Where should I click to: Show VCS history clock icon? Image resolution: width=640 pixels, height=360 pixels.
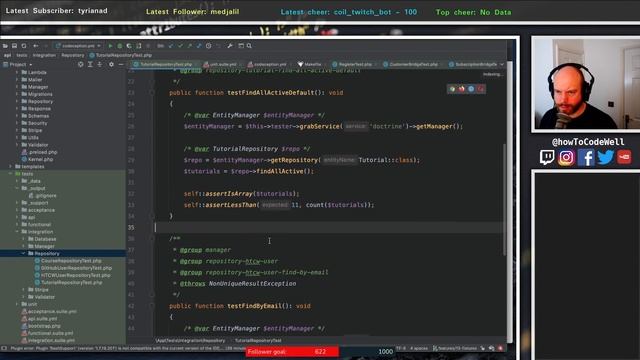[209, 46]
